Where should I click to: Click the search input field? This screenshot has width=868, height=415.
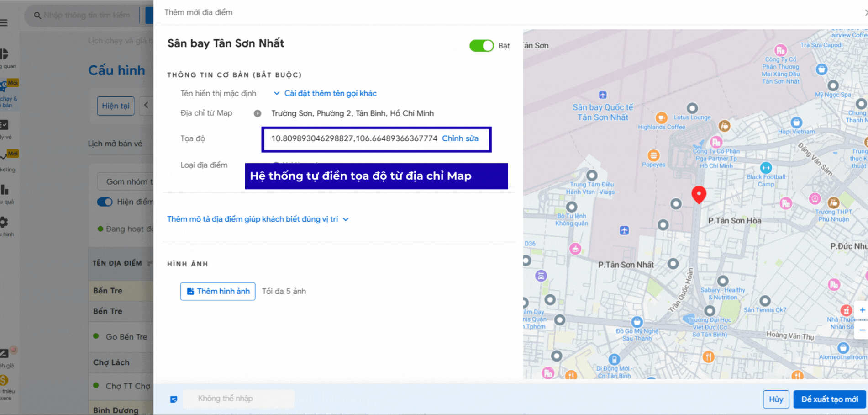tap(87, 15)
